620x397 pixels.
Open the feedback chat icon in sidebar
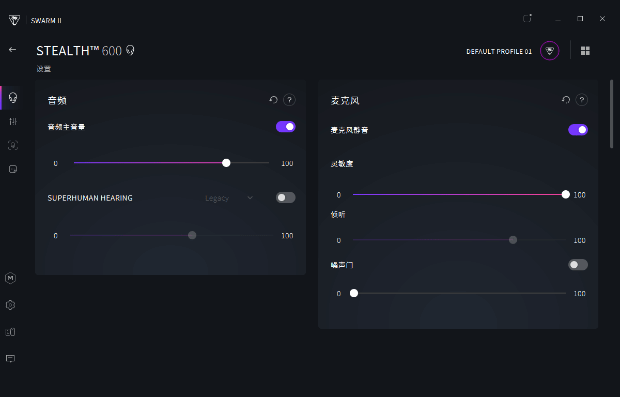click(11, 358)
